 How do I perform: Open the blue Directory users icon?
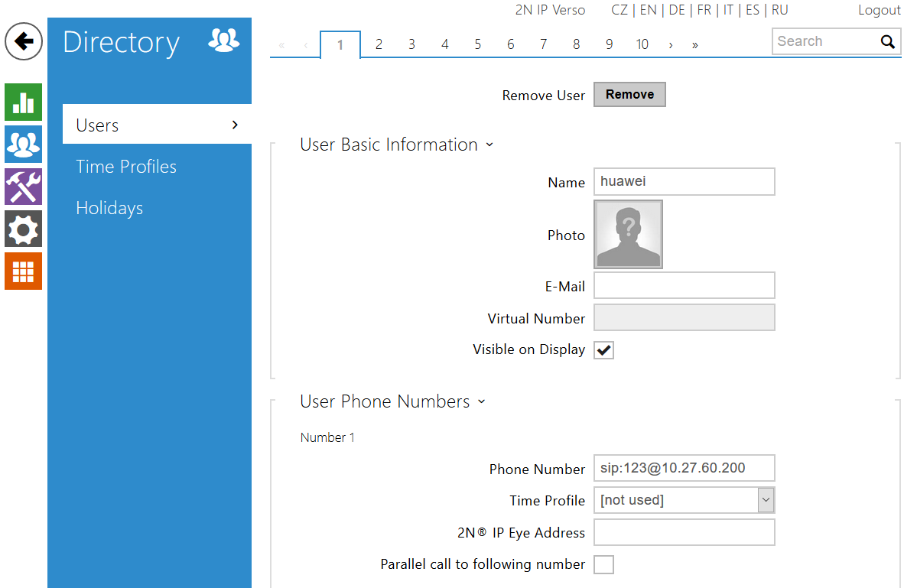point(24,144)
